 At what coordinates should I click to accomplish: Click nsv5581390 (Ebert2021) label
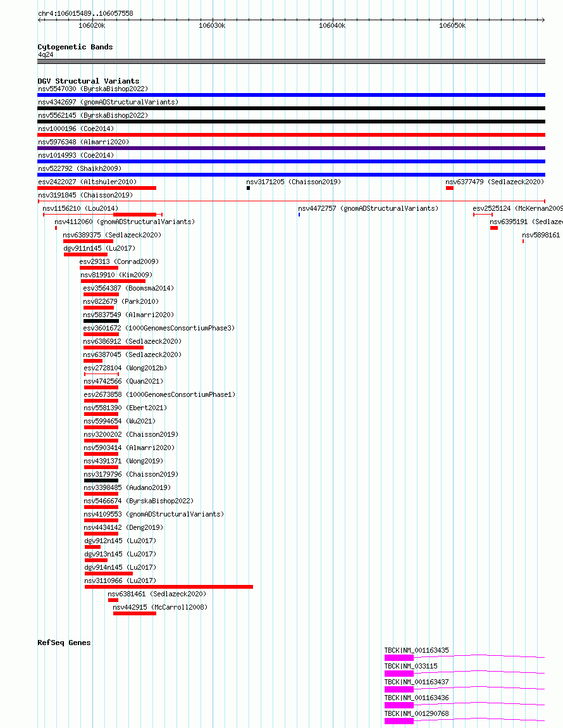(x=125, y=408)
